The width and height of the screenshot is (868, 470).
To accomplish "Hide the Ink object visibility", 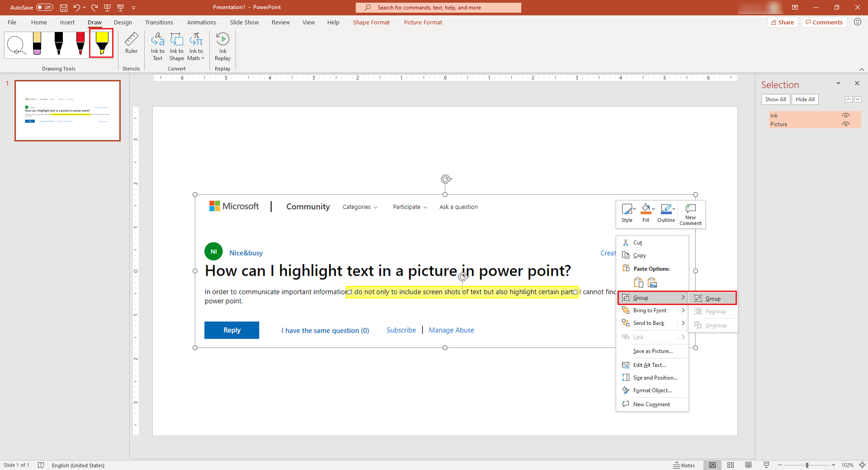I will tap(846, 116).
